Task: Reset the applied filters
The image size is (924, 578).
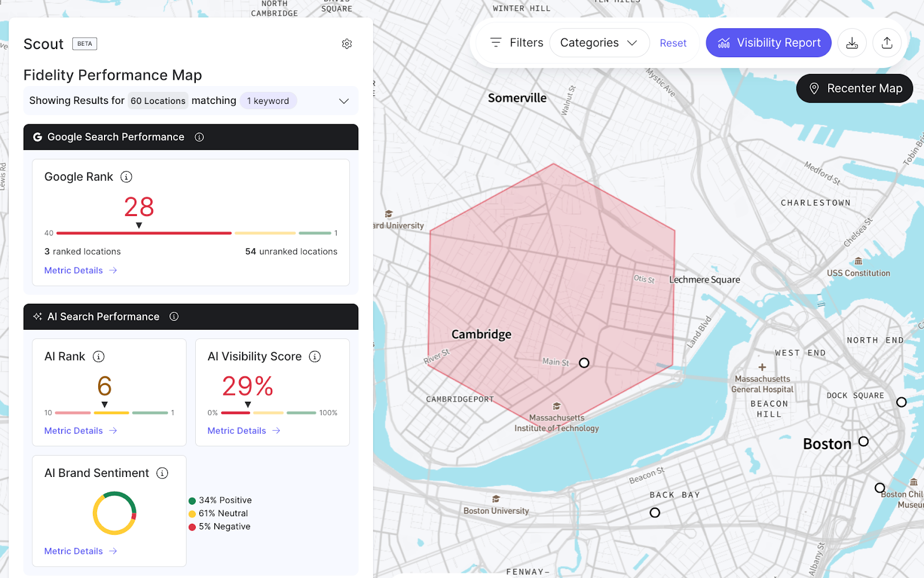Action: click(673, 43)
